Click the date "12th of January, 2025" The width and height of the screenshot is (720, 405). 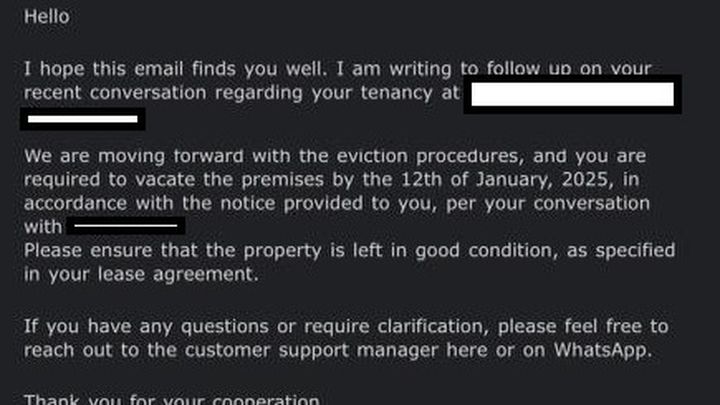tap(504, 180)
